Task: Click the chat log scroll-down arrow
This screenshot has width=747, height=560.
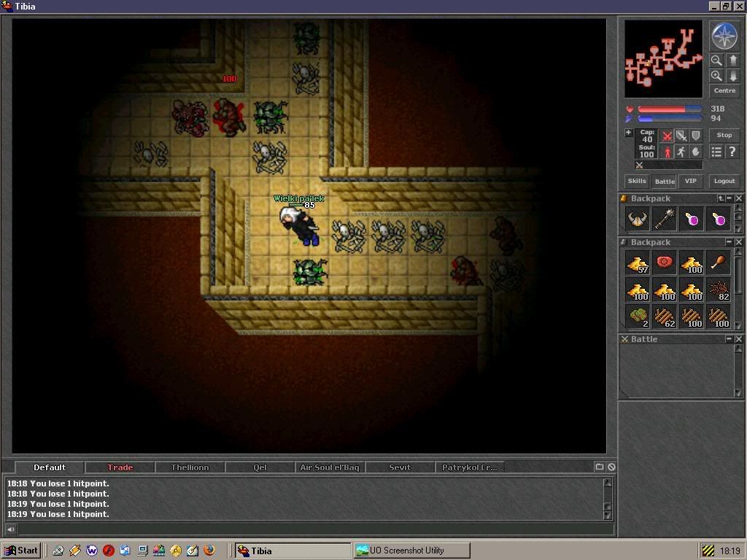Action: (x=608, y=515)
